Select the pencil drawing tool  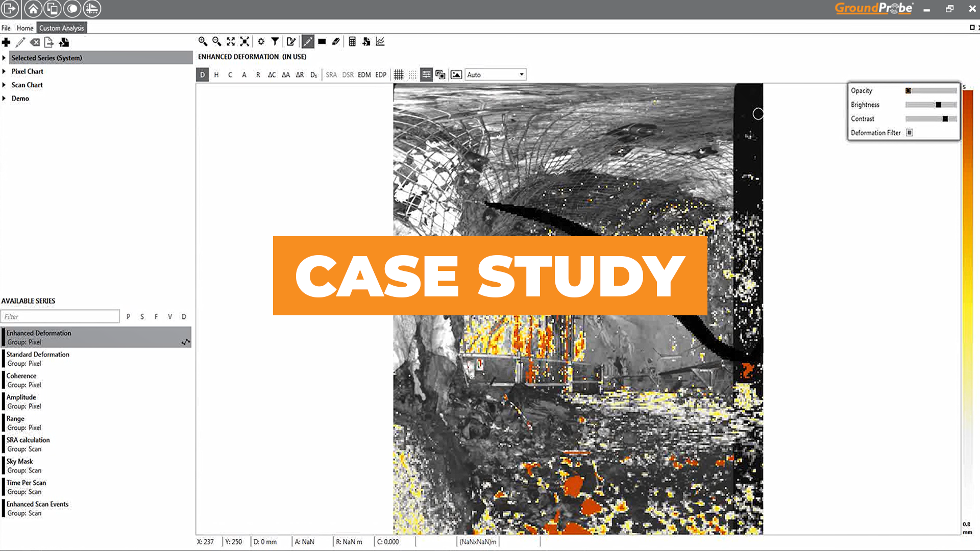(x=308, y=41)
